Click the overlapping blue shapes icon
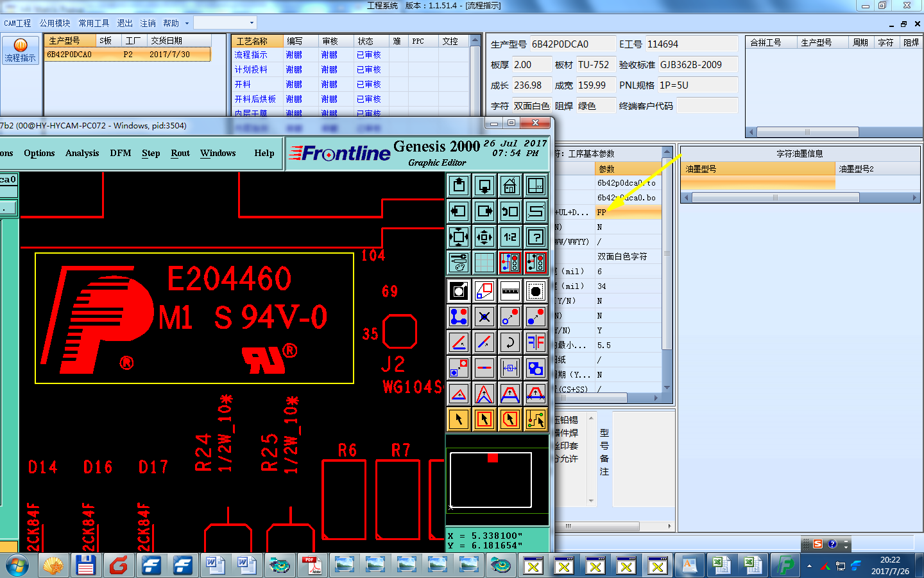Screen dimensions: 924x578 [536, 368]
